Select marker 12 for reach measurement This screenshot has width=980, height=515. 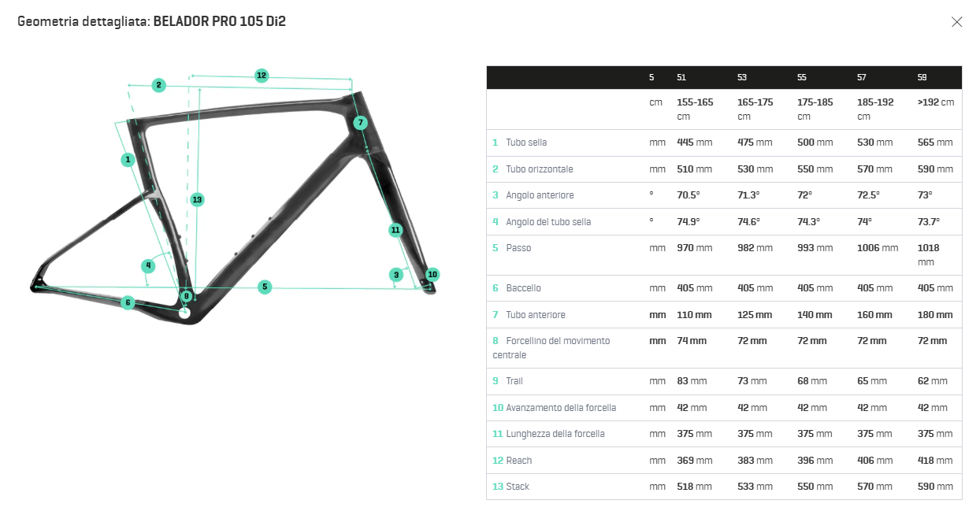[x=262, y=76]
